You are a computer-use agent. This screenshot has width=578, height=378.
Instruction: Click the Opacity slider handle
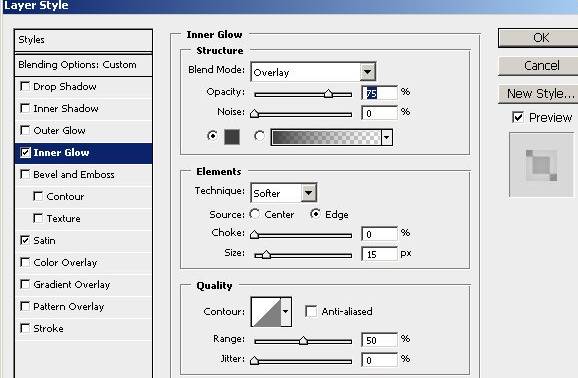328,94
